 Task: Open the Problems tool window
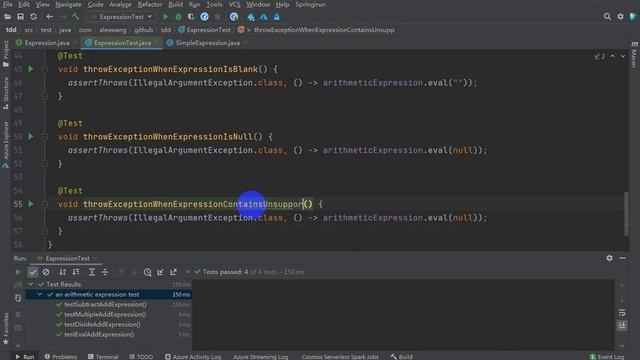click(x=60, y=356)
